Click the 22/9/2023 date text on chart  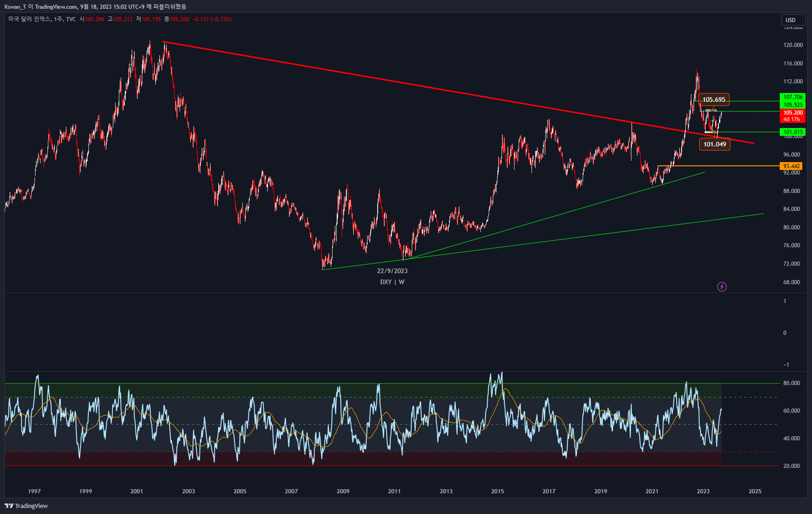pyautogui.click(x=392, y=271)
